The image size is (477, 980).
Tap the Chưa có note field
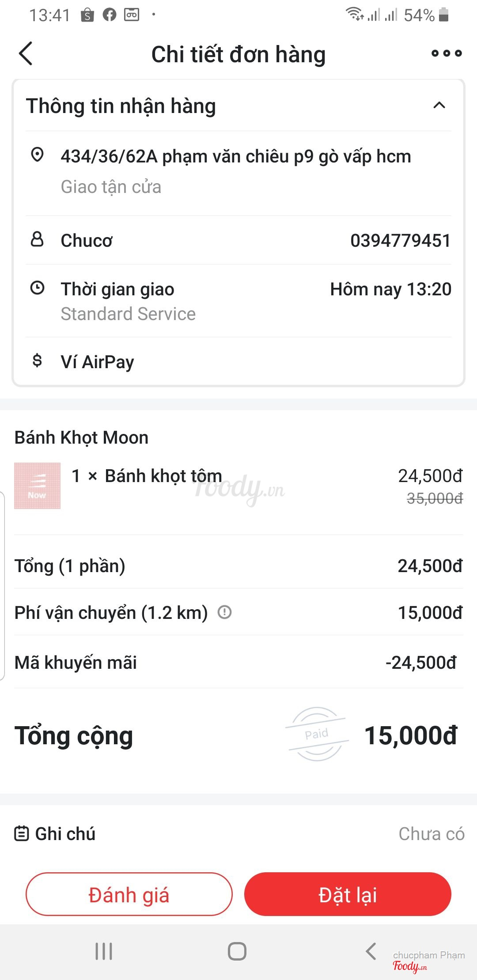431,834
